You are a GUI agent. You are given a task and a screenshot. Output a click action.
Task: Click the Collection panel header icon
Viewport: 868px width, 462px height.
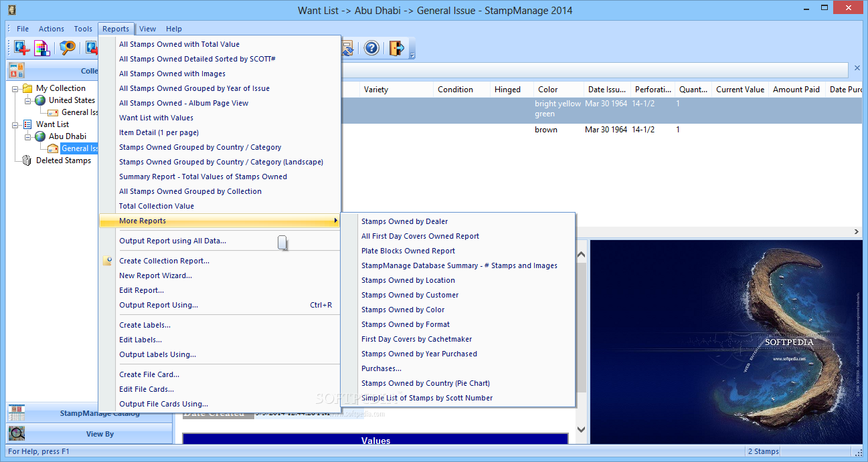[17, 70]
